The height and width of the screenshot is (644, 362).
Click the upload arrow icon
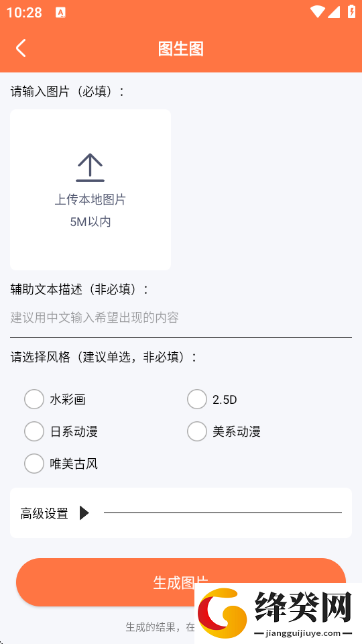click(x=90, y=168)
